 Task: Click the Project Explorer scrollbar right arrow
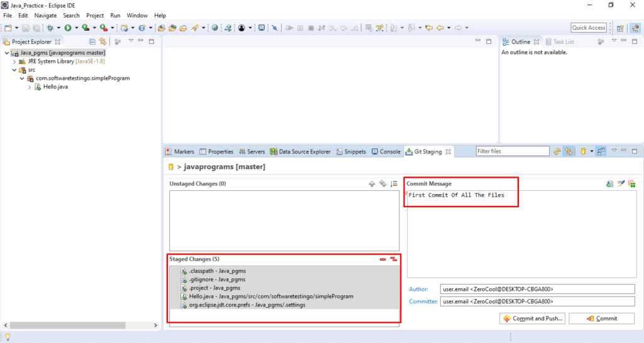156,325
